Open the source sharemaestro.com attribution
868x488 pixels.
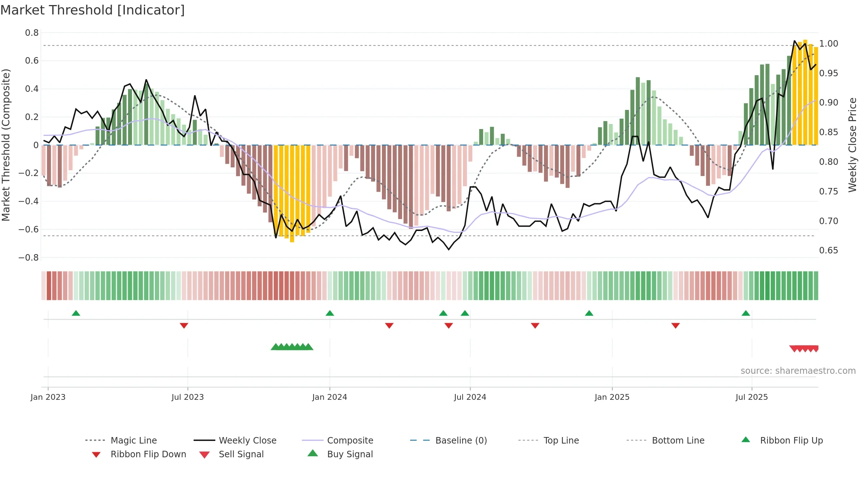click(798, 371)
